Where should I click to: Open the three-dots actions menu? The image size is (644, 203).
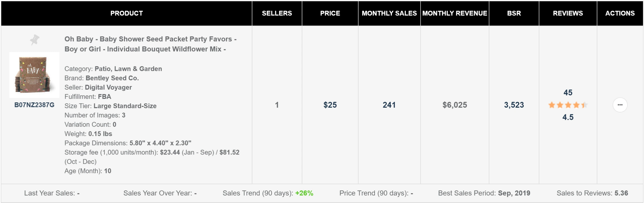click(x=620, y=105)
